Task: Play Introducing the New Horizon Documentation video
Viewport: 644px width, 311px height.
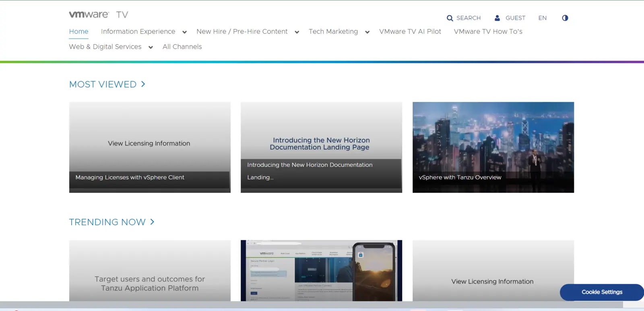Action: point(321,147)
